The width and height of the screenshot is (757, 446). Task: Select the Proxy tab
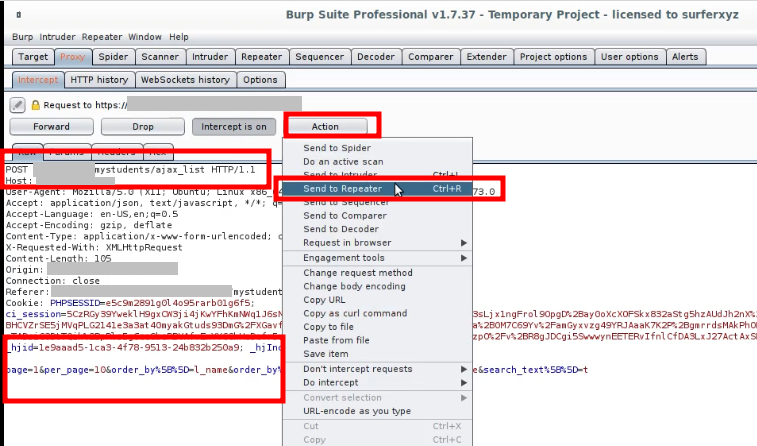(x=72, y=56)
